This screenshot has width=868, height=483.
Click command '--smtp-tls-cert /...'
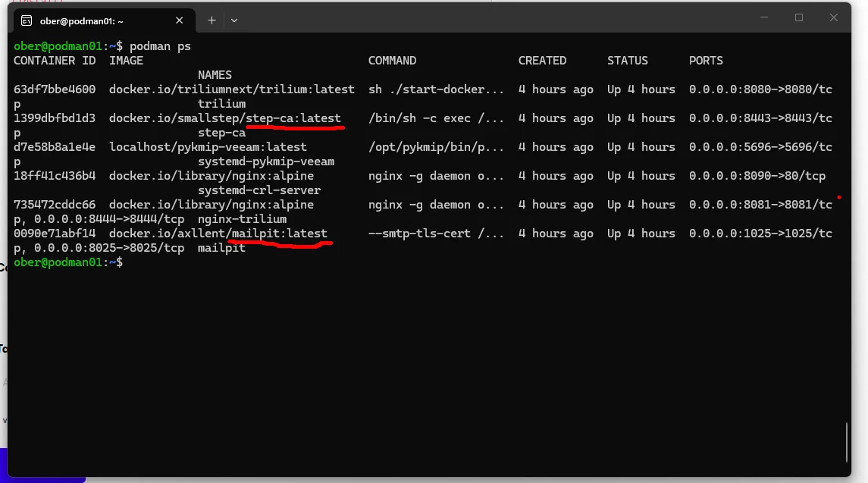pos(436,234)
